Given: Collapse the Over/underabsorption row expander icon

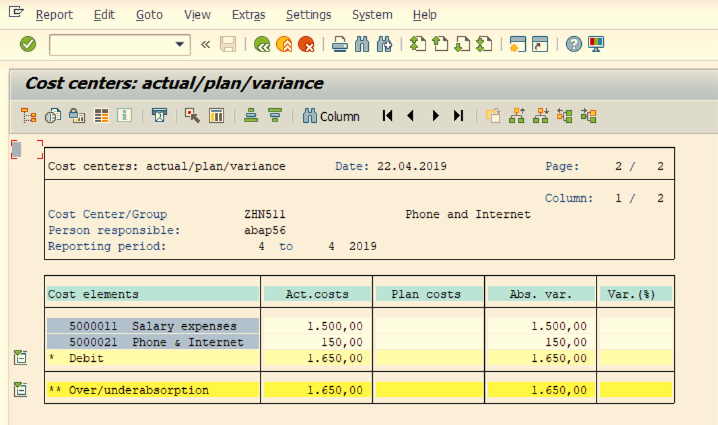Looking at the screenshot, I should [21, 389].
